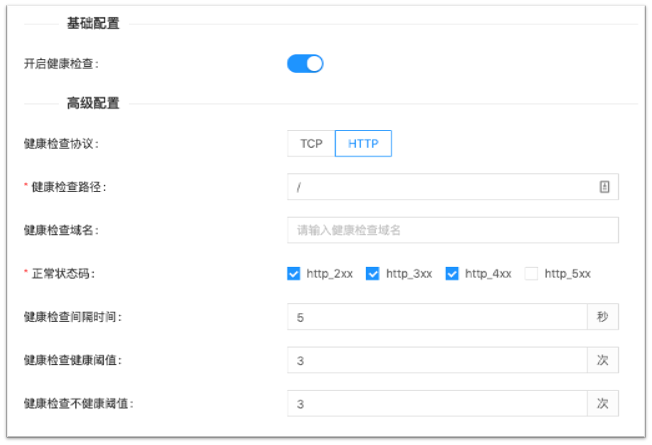This screenshot has height=445, width=652.
Task: Focus the 健康检查路径 input field
Action: (440, 187)
